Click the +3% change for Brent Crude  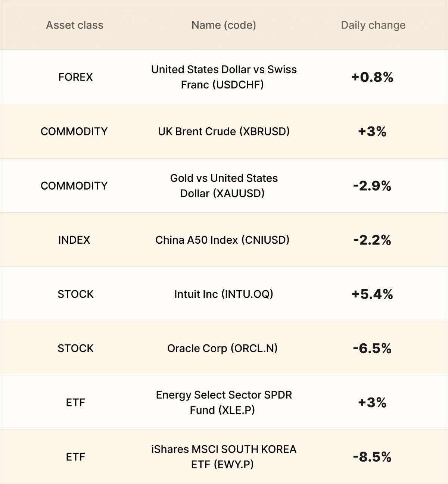point(372,131)
